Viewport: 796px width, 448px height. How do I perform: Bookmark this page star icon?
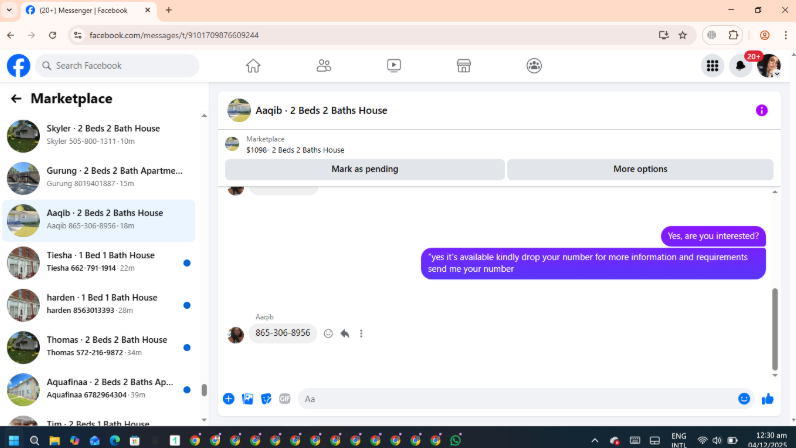pos(682,35)
